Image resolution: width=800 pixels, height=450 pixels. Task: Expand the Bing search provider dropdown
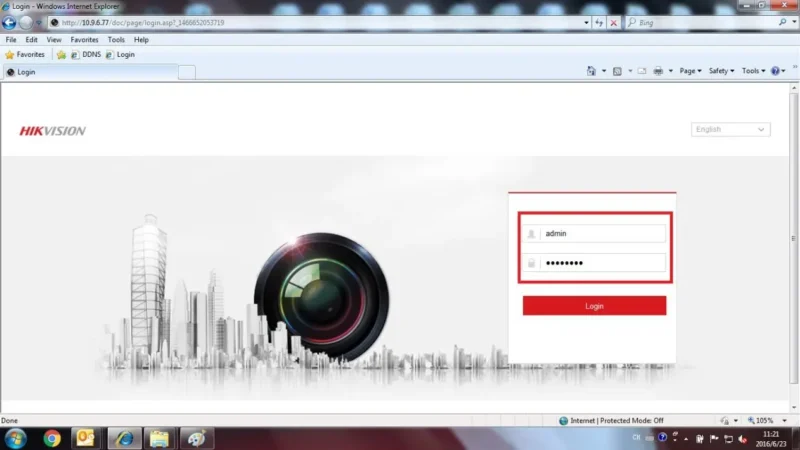(794, 22)
